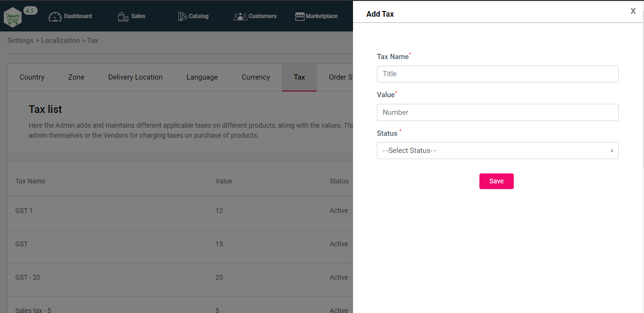The image size is (644, 313).
Task: Open the Catalog menu
Action: [x=193, y=16]
